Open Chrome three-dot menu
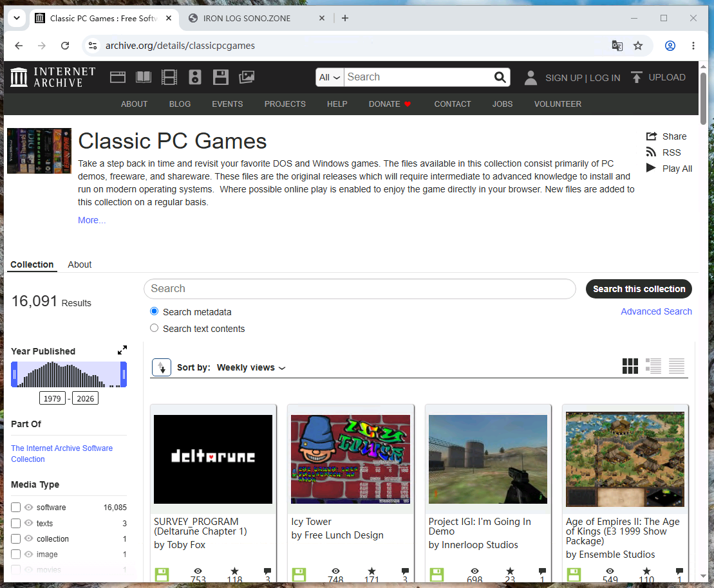 point(693,46)
